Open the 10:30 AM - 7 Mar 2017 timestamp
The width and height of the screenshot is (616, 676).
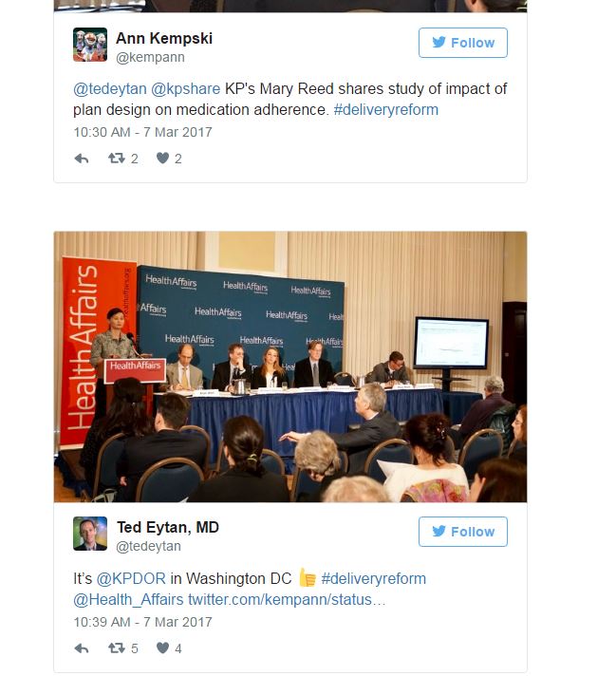(x=142, y=132)
